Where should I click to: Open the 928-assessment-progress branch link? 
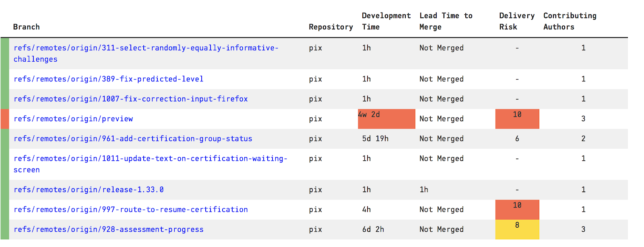(x=109, y=229)
